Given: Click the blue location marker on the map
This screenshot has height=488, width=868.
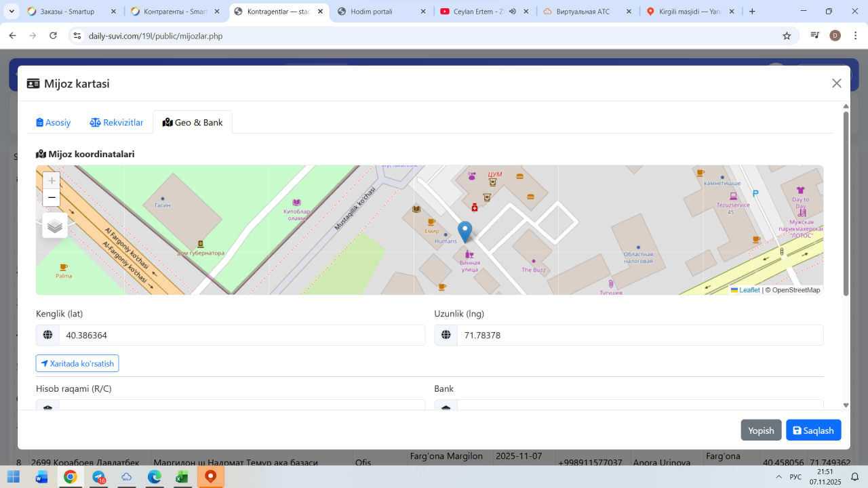Looking at the screenshot, I should [x=465, y=232].
